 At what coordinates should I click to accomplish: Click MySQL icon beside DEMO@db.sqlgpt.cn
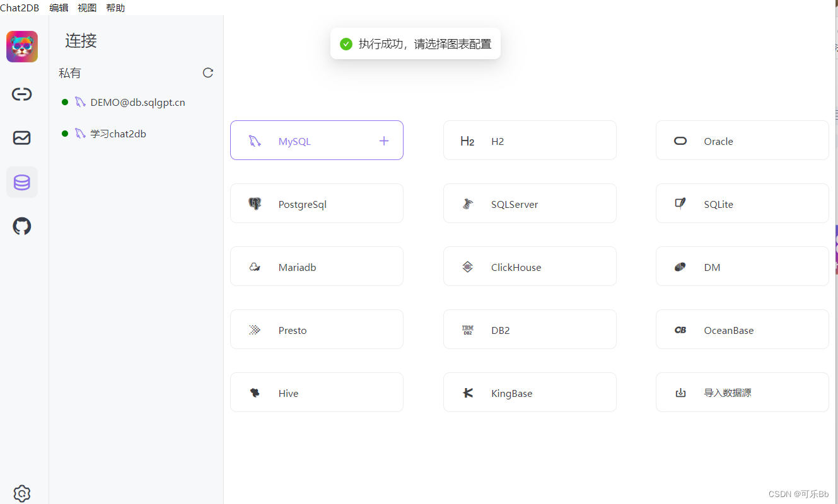80,102
